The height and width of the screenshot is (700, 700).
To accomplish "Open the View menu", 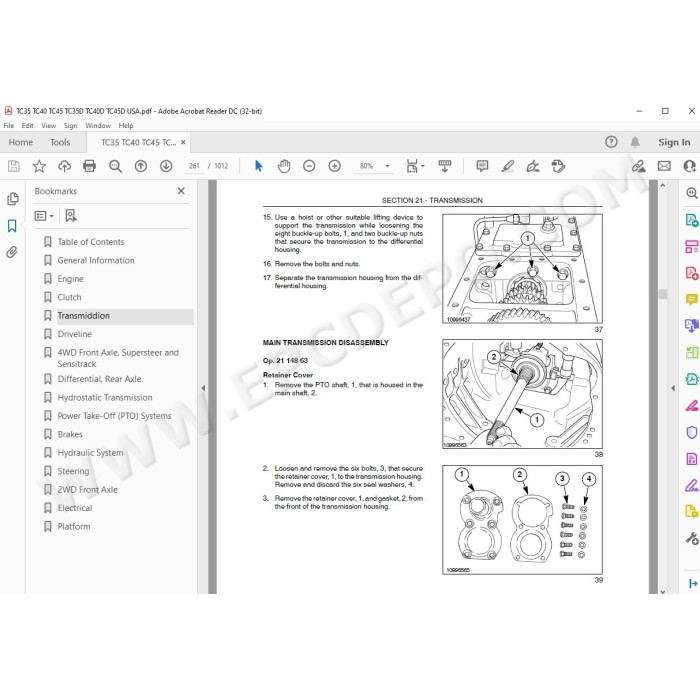I will point(48,125).
